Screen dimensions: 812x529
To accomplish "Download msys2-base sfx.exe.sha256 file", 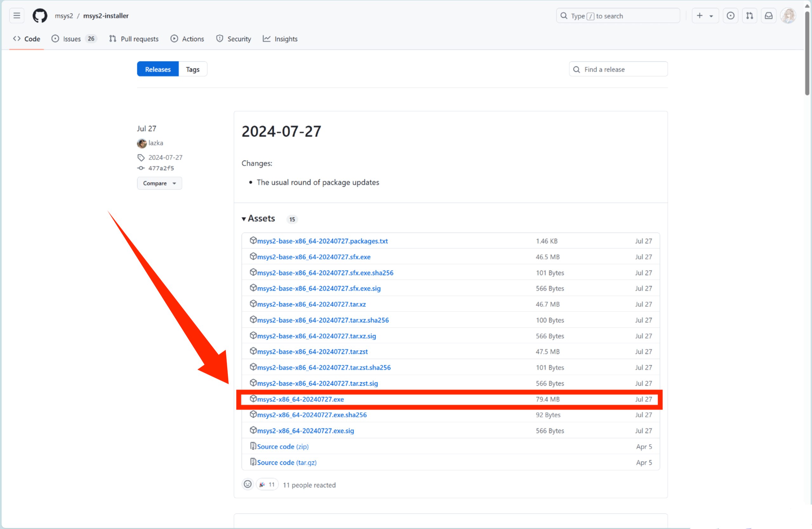I will tap(325, 273).
